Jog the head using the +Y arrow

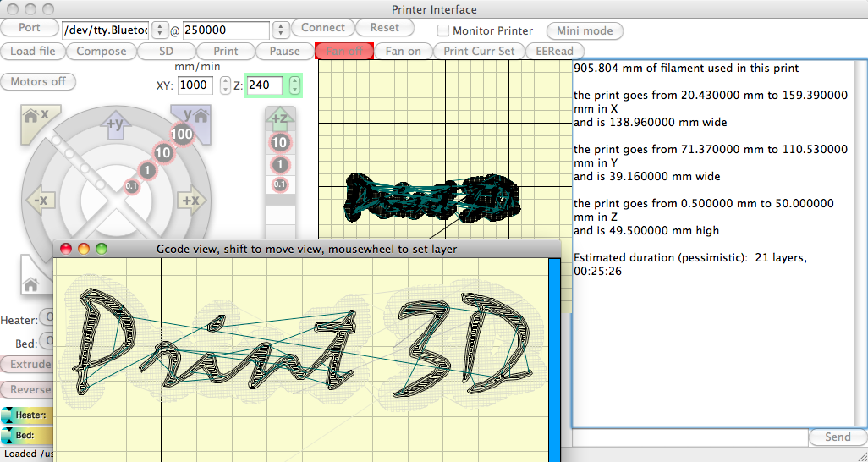coord(116,124)
